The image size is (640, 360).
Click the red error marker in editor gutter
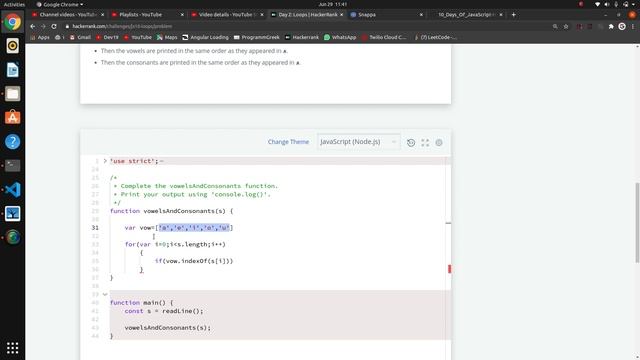click(x=449, y=269)
